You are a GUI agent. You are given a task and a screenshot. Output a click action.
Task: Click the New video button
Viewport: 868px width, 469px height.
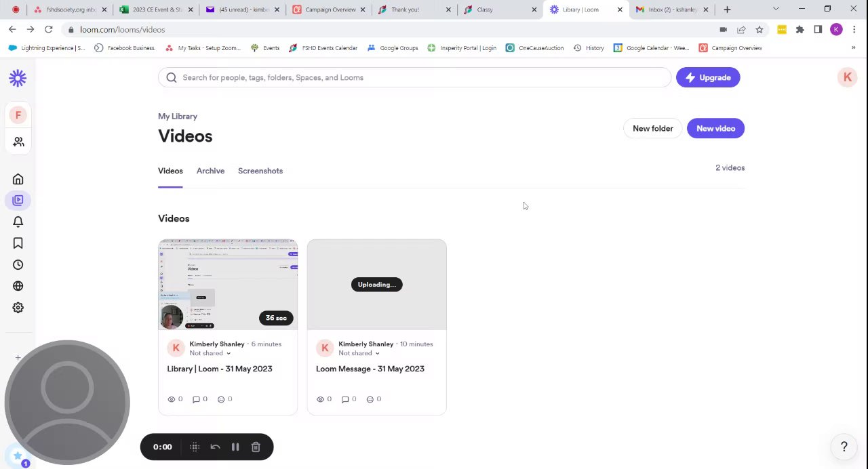pos(715,128)
